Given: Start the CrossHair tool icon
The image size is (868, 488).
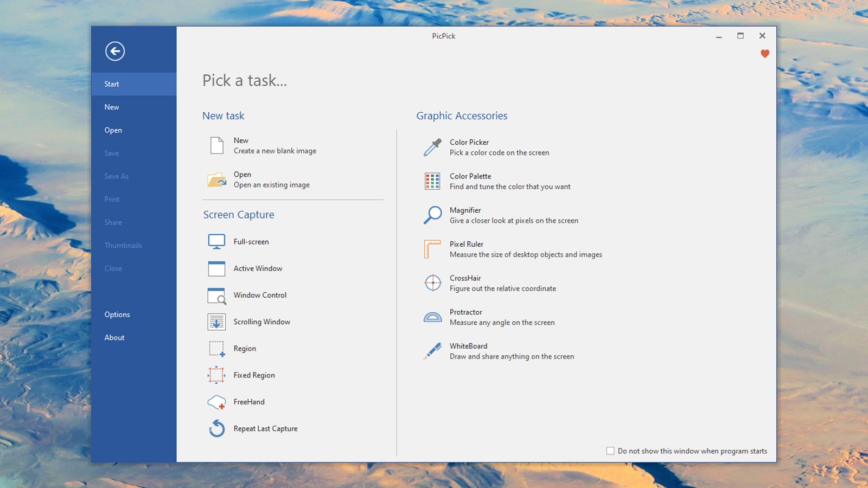Looking at the screenshot, I should click(x=432, y=283).
